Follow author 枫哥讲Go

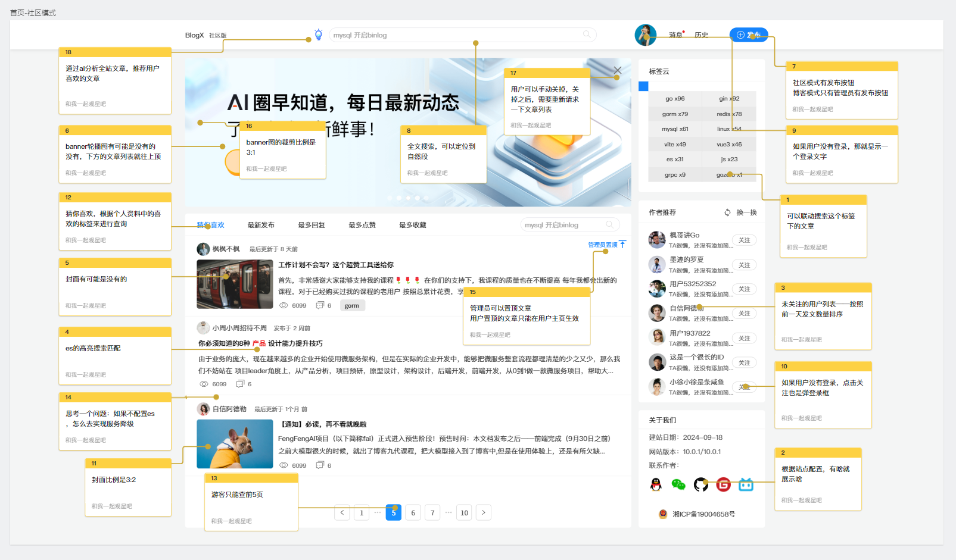coord(744,240)
